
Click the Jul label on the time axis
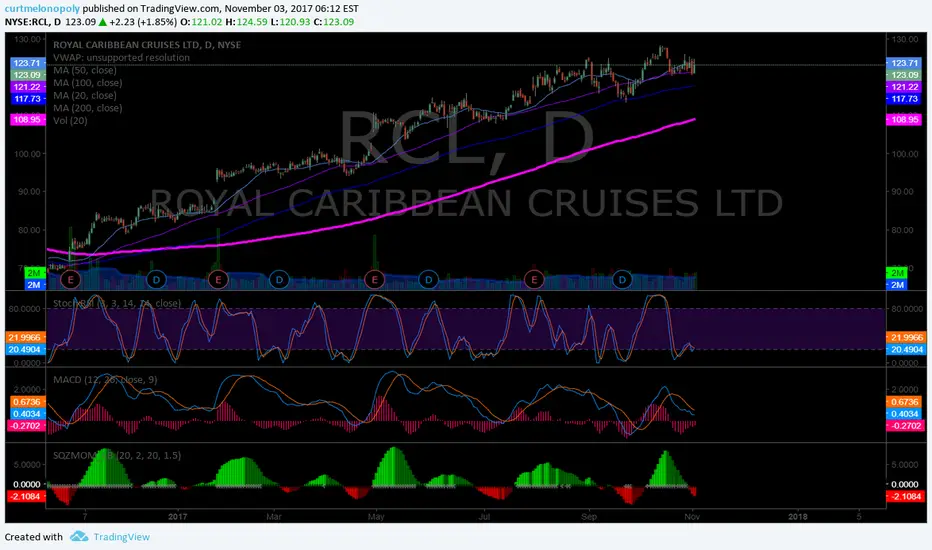484,517
